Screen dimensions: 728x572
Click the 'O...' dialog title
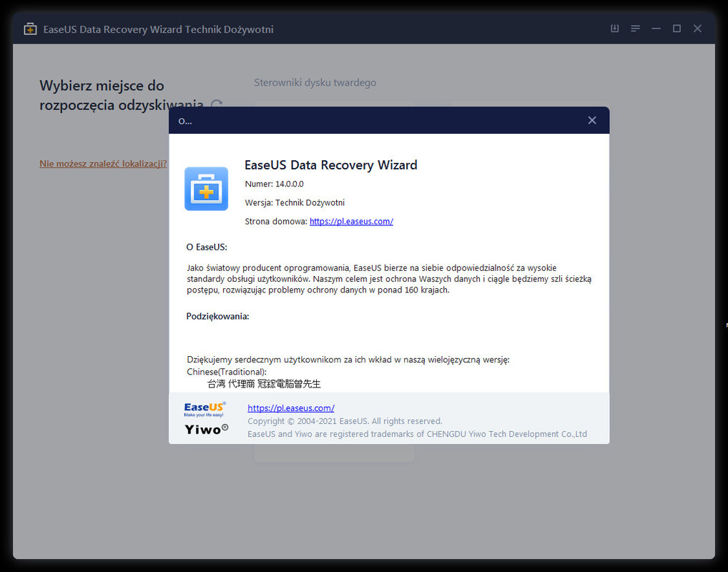coord(185,121)
